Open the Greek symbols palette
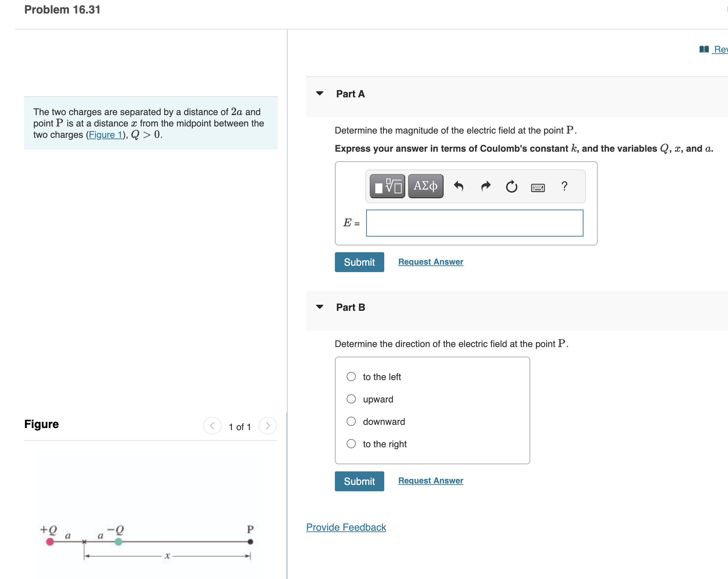 point(425,186)
